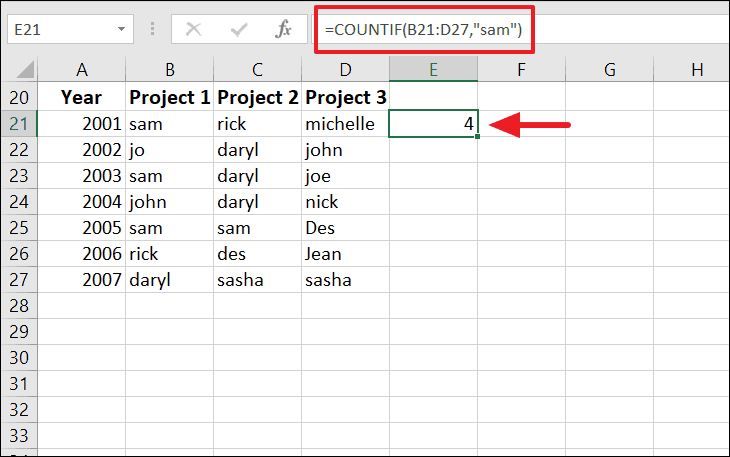The width and height of the screenshot is (730, 457).
Task: Select the cell containing 2005
Action: [81, 228]
